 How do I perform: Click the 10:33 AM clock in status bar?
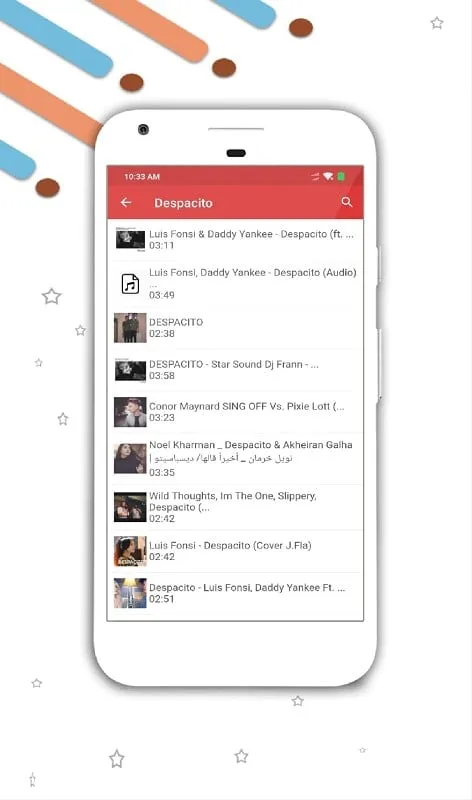tap(142, 177)
